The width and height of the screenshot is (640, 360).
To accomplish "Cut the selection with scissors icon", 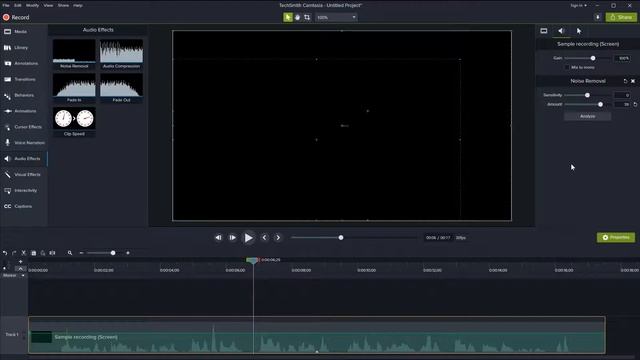I will click(24, 253).
